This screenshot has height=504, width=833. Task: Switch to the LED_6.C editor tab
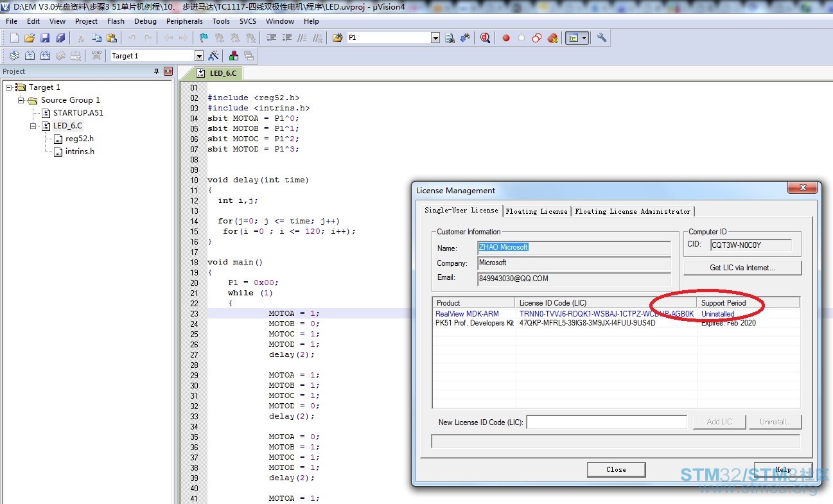click(217, 73)
